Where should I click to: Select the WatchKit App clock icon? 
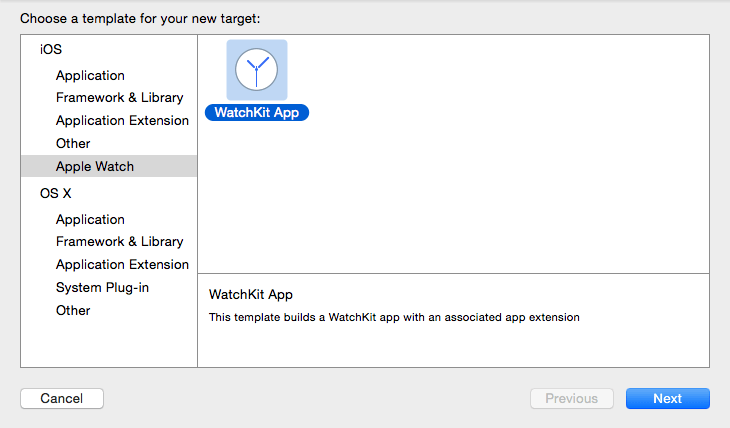(x=257, y=70)
